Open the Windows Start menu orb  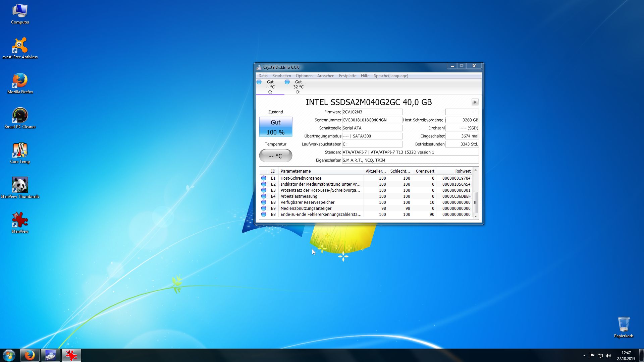pos(9,355)
